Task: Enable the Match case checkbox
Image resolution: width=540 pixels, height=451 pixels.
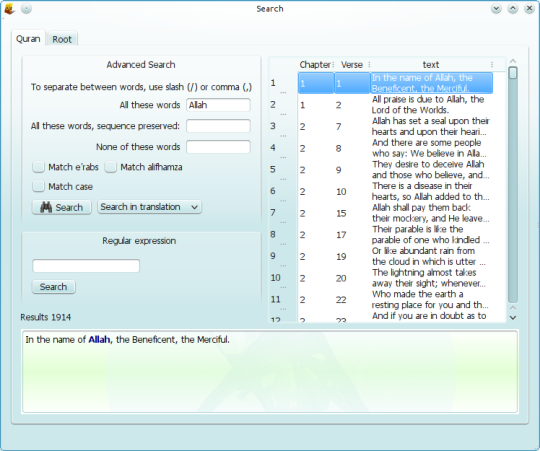Action: point(39,186)
